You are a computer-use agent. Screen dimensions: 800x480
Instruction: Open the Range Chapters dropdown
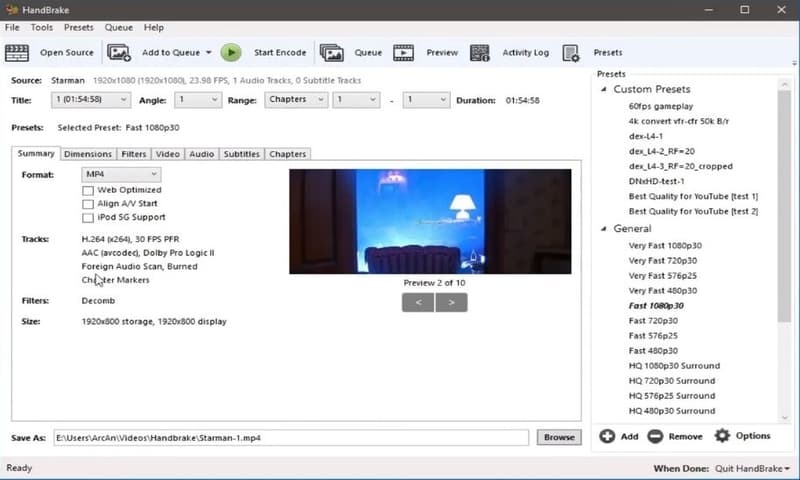point(296,99)
